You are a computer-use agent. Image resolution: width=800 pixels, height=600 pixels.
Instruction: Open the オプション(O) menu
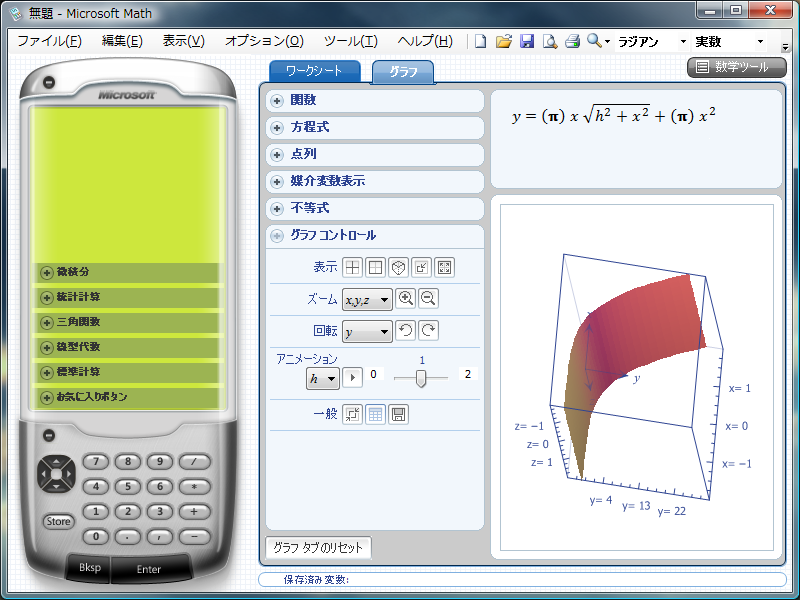pyautogui.click(x=264, y=41)
